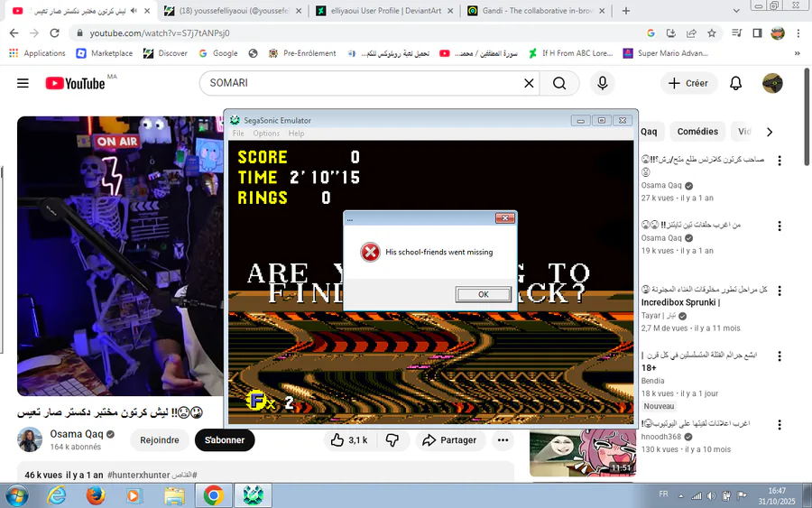Viewport: 812px width, 508px height.
Task: Open more actions ellipsis below video
Action: click(x=503, y=440)
